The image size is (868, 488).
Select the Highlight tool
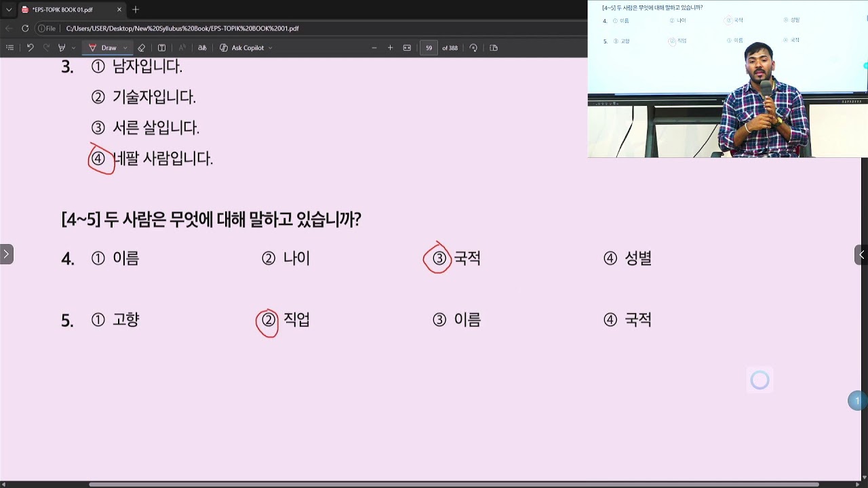[x=62, y=47]
